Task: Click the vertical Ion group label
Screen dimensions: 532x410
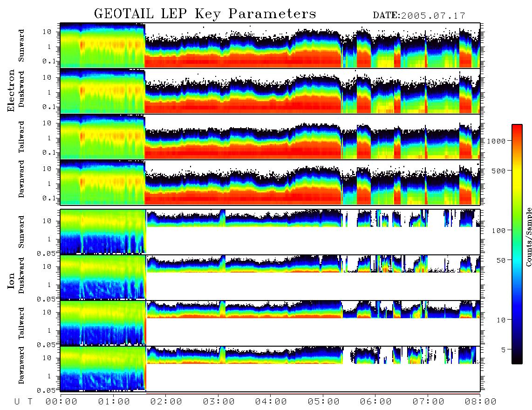Action: (11, 280)
